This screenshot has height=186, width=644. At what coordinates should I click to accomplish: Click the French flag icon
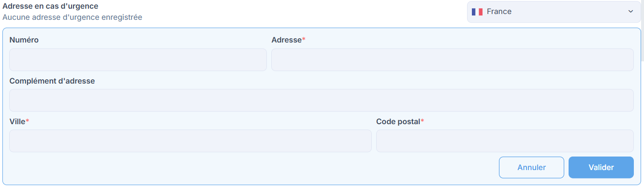click(477, 12)
